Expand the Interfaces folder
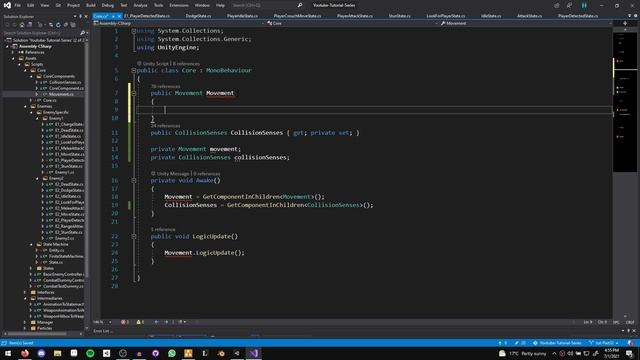The width and height of the screenshot is (640, 360). pyautogui.click(x=25, y=293)
